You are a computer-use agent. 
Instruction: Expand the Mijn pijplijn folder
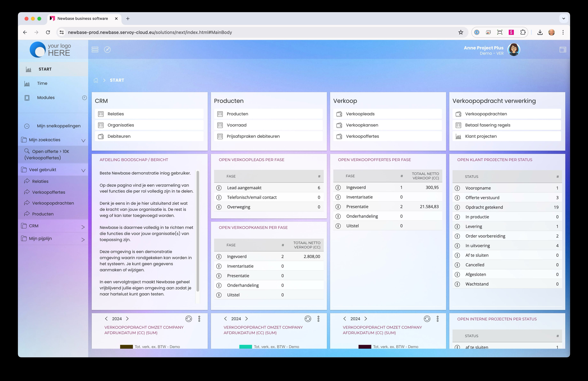(x=83, y=240)
